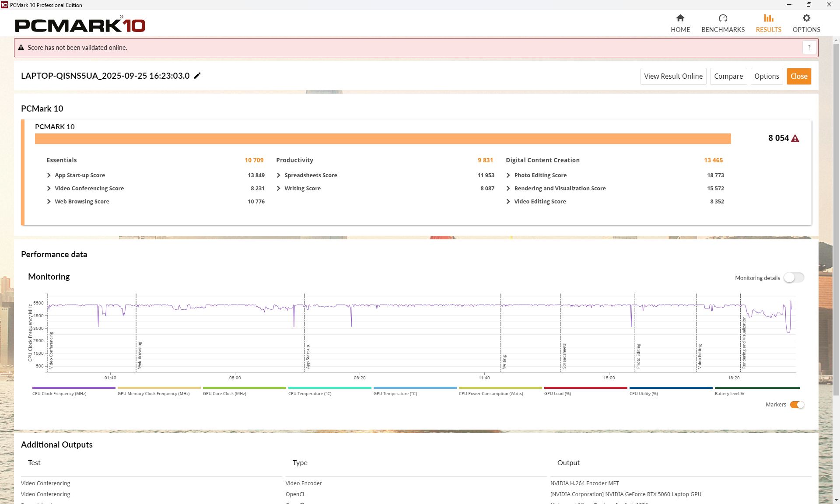Screen dimensions: 840x504
Task: Expand the Spreadsheets Score details
Action: tap(279, 175)
